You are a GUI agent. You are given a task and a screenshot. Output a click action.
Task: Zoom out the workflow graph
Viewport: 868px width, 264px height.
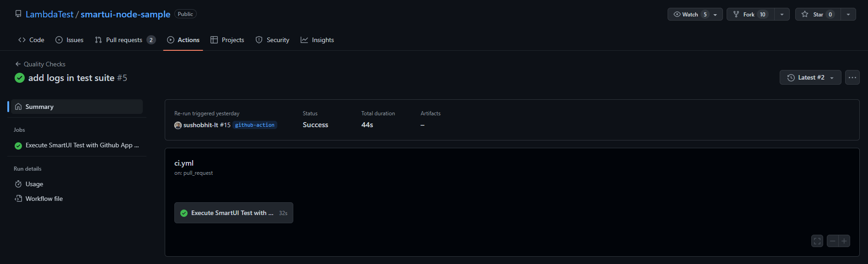[833, 241]
